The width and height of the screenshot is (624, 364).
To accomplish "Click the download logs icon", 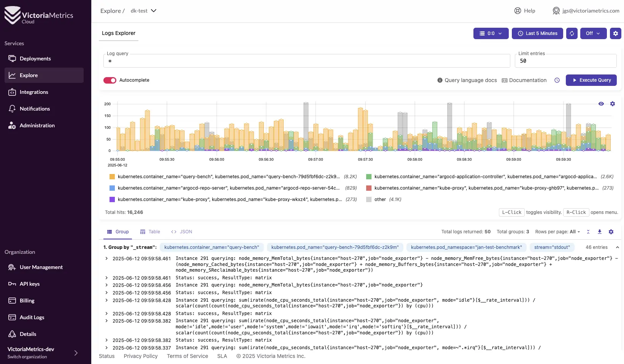I will click(600, 232).
